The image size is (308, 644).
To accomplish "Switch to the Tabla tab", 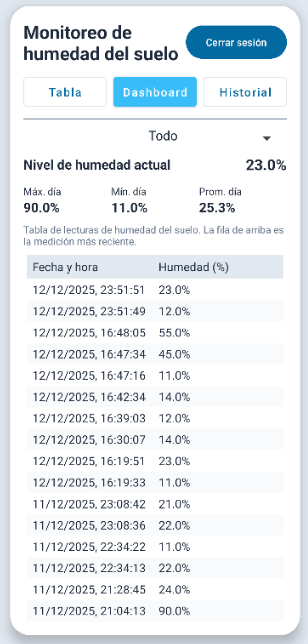I will 65,92.
